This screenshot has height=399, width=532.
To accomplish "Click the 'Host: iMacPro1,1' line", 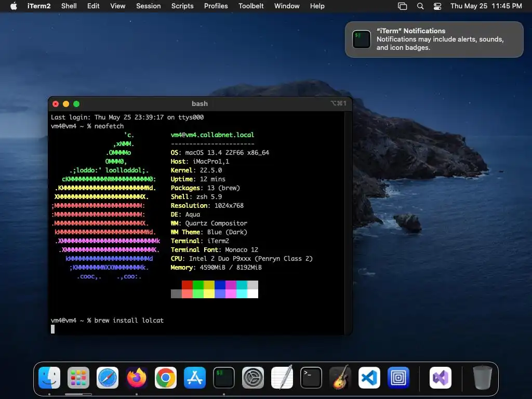I will (200, 162).
